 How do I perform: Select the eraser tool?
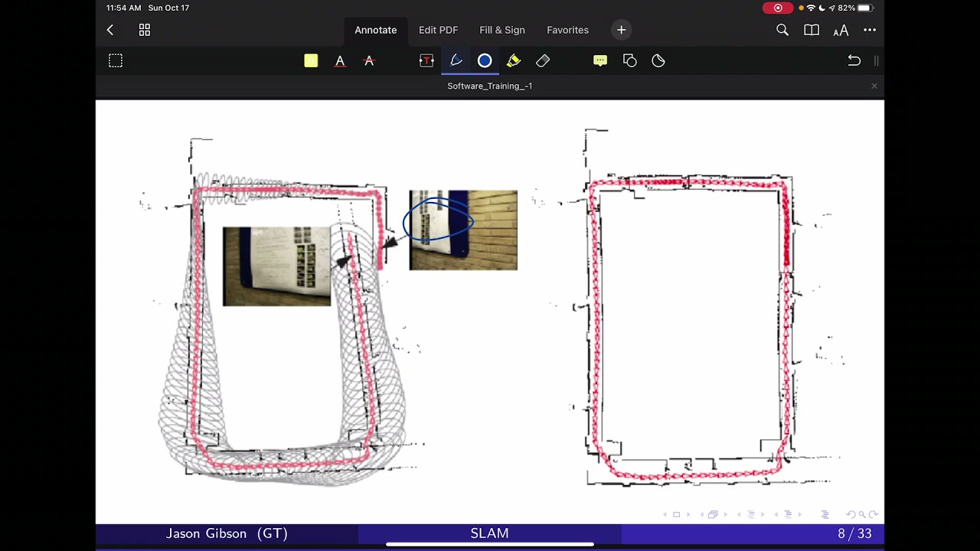[543, 60]
